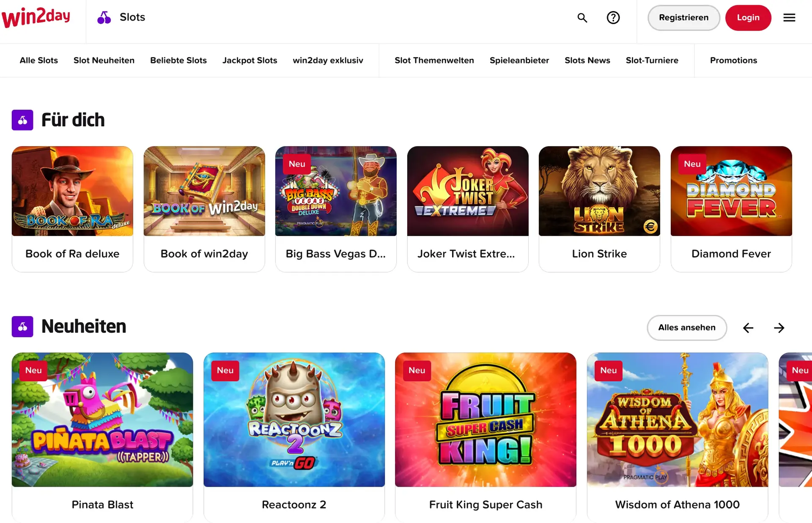Select the Spieleanbieter menu item

point(519,60)
